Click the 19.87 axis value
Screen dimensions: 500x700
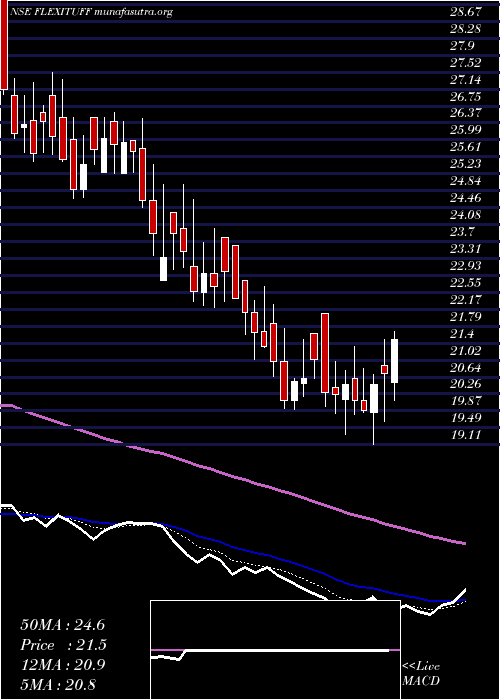click(x=466, y=401)
